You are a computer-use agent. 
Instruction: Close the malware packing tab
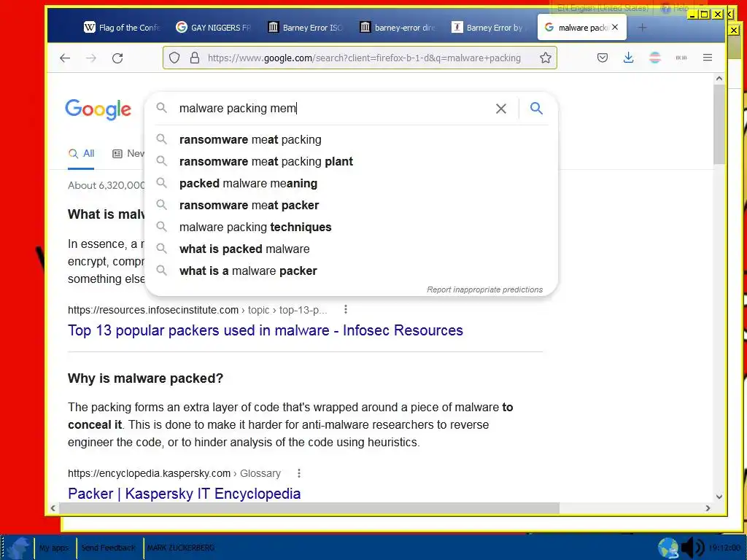pos(615,27)
